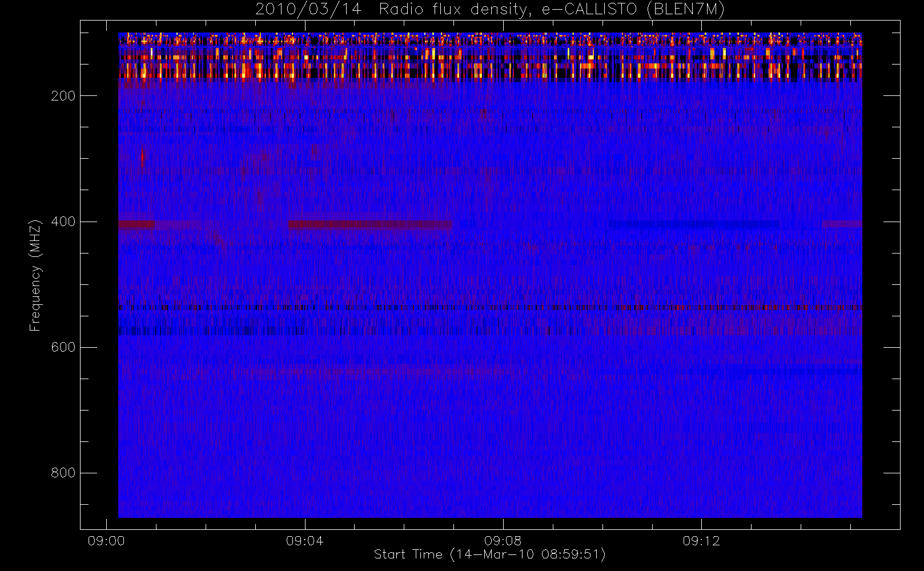924x571 pixels.
Task: Click the dark interference line near 540 MHz
Action: pyautogui.click(x=490, y=308)
